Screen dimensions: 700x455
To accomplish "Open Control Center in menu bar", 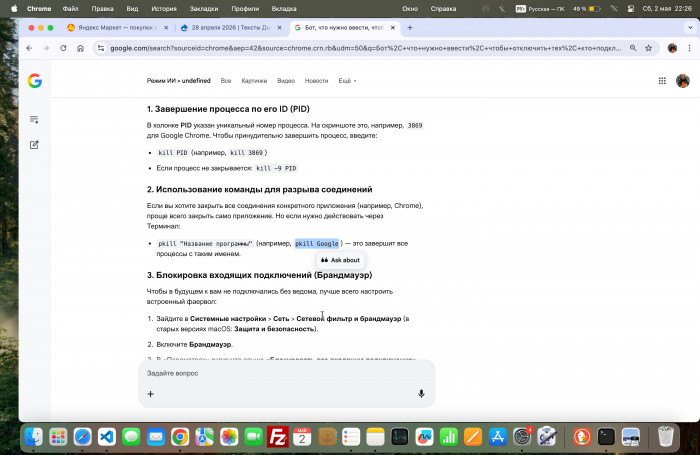I will pyautogui.click(x=630, y=8).
